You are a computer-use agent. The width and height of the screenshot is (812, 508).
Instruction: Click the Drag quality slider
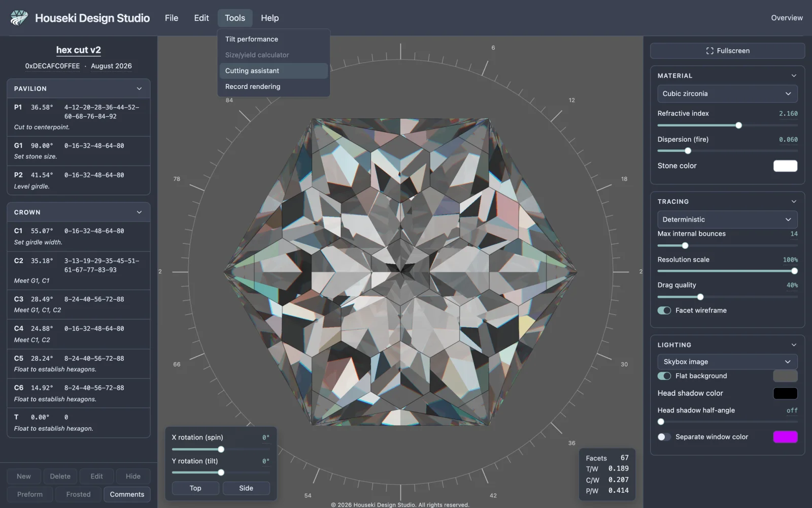(x=727, y=297)
